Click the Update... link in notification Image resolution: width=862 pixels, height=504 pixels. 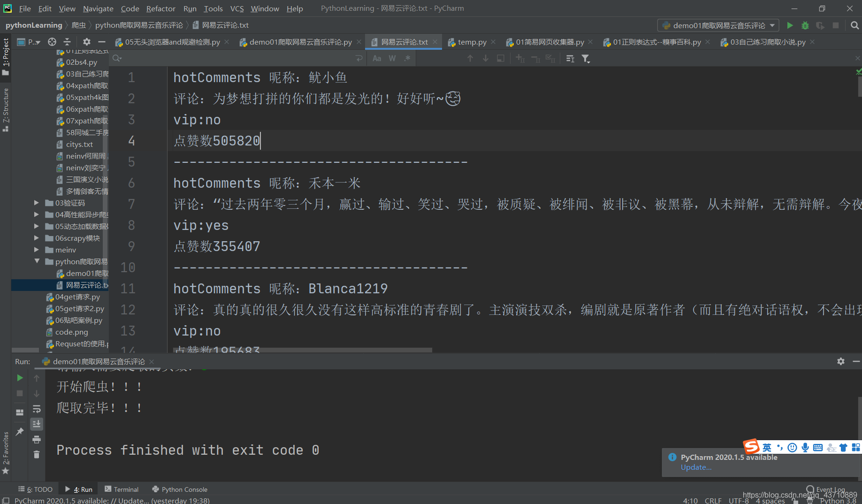696,467
